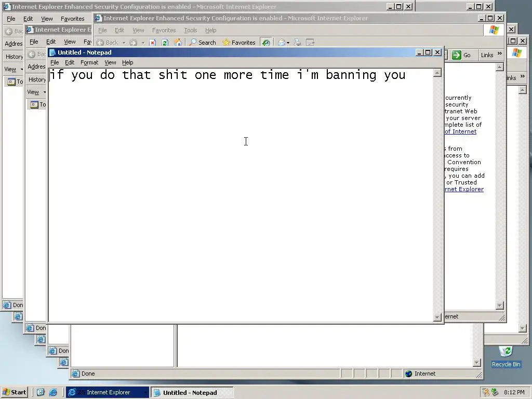Click the Links toolbar label beside Go

[x=487, y=55]
